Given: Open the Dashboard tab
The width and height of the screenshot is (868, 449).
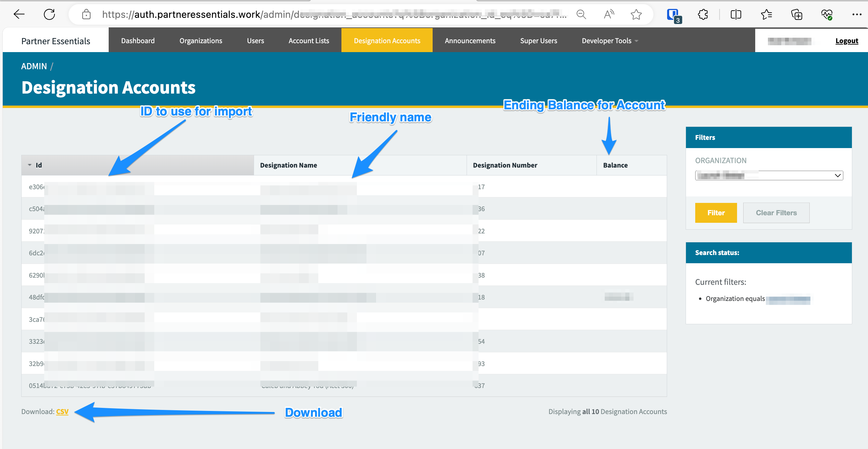Looking at the screenshot, I should pos(138,40).
